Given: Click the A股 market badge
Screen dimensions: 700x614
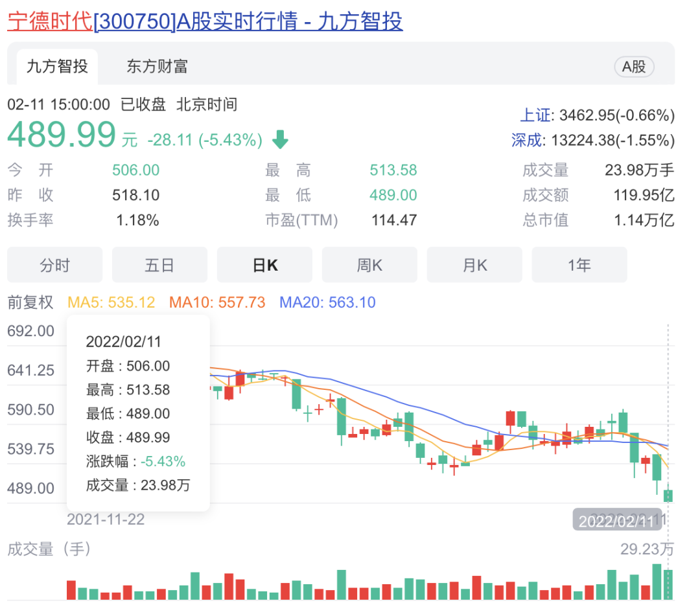Looking at the screenshot, I should 634,67.
